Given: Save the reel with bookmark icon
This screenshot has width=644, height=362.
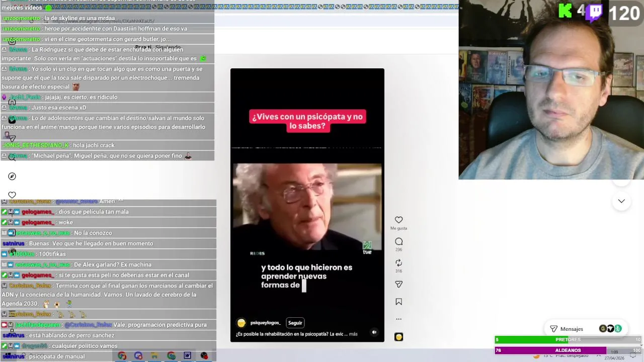Looking at the screenshot, I should [398, 302].
